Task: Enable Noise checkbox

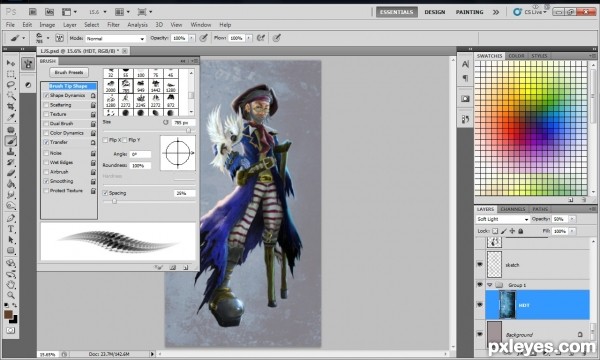Action: click(46, 153)
